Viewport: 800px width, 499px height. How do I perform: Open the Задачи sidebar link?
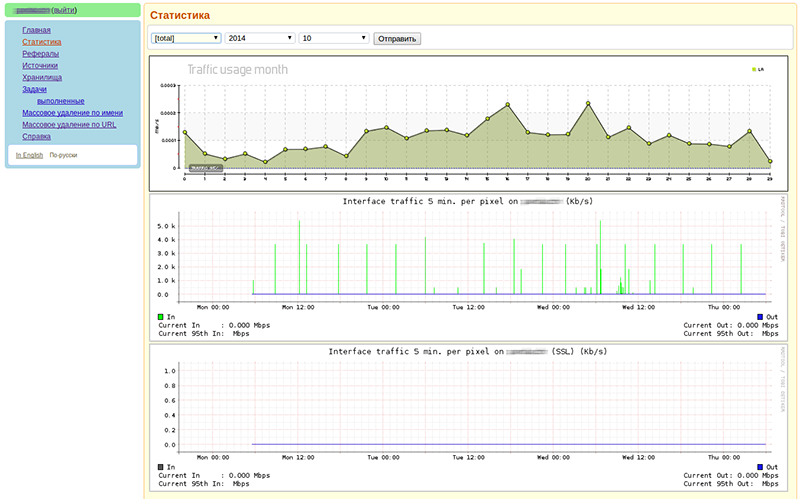tap(34, 89)
